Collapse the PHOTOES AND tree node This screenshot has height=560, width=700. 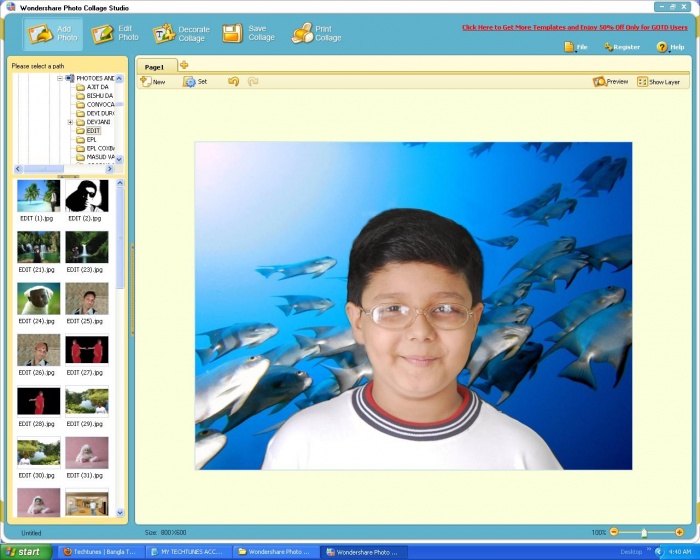(x=60, y=78)
